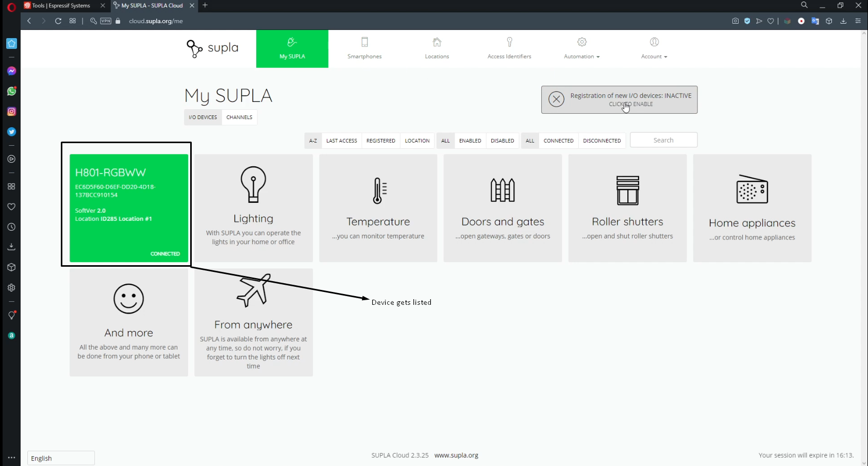Viewport: 868px width, 466px height.
Task: Go back to the previous page
Action: click(29, 21)
